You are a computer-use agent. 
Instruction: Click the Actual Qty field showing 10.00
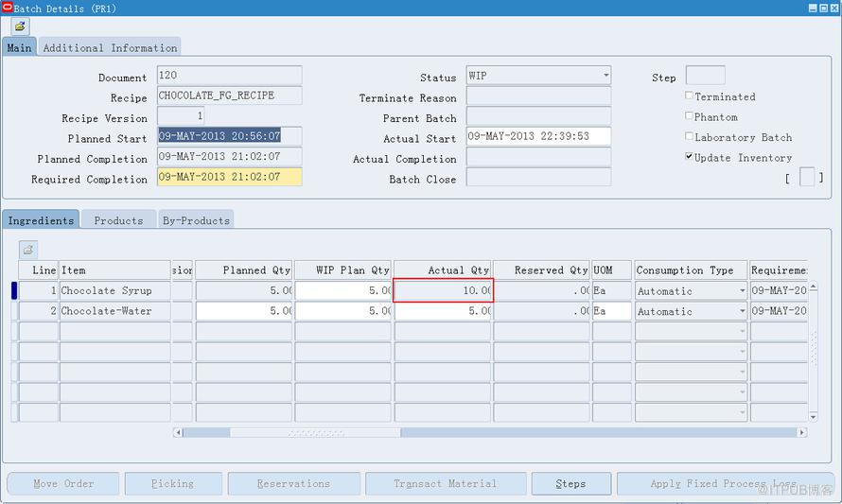pyautogui.click(x=443, y=290)
